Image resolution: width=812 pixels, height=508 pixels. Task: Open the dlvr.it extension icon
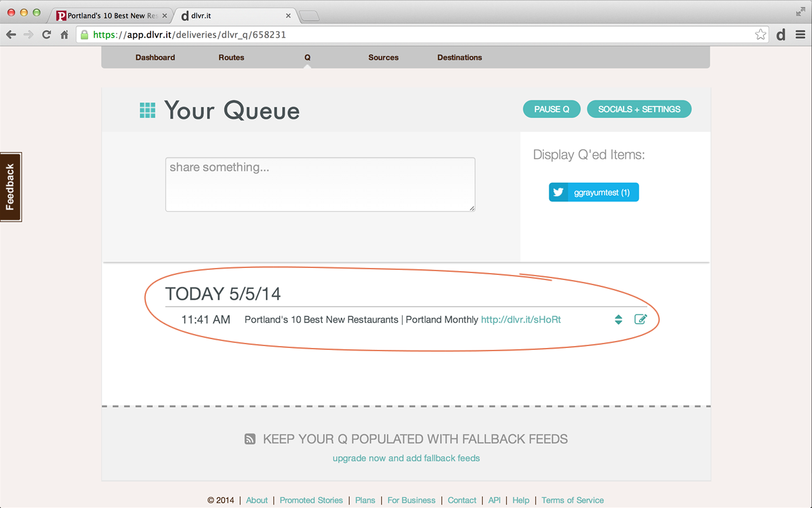click(781, 35)
